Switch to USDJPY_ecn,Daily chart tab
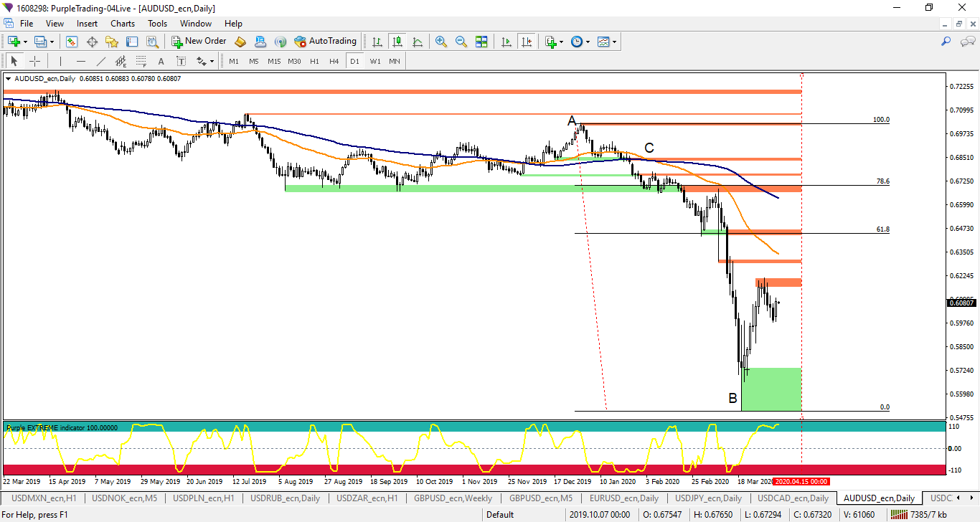This screenshot has width=980, height=522. click(x=708, y=498)
